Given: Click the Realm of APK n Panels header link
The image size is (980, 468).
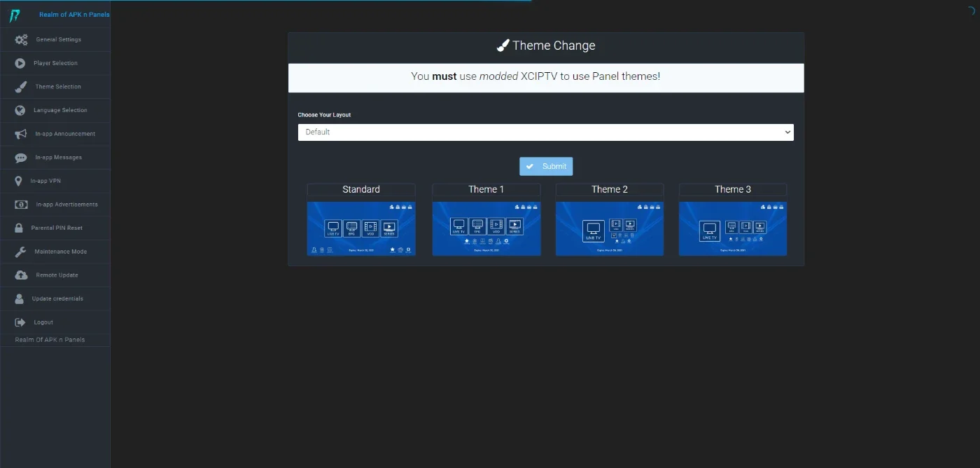Looking at the screenshot, I should point(74,15).
